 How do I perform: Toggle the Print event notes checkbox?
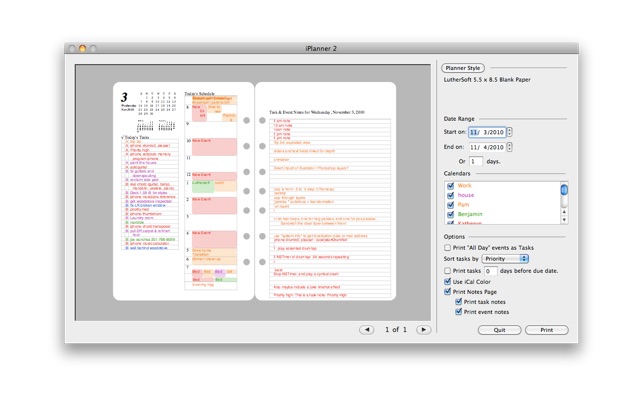(x=458, y=312)
